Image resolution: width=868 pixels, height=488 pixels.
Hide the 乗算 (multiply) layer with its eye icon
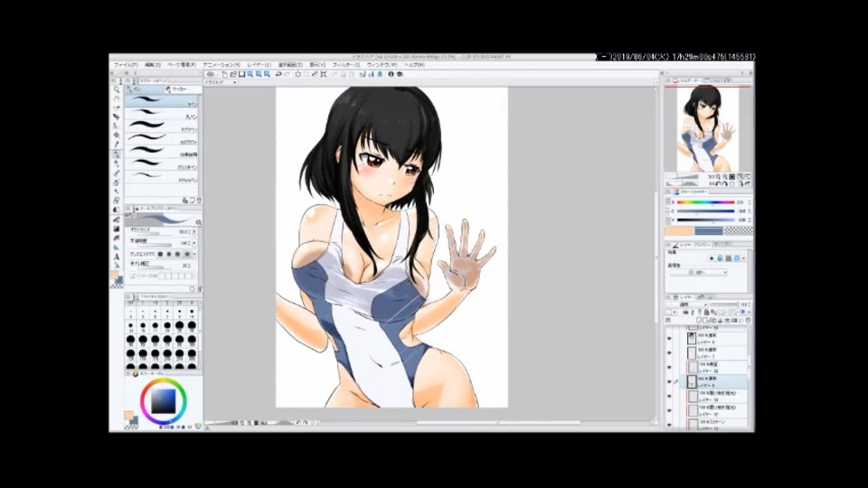coord(669,368)
